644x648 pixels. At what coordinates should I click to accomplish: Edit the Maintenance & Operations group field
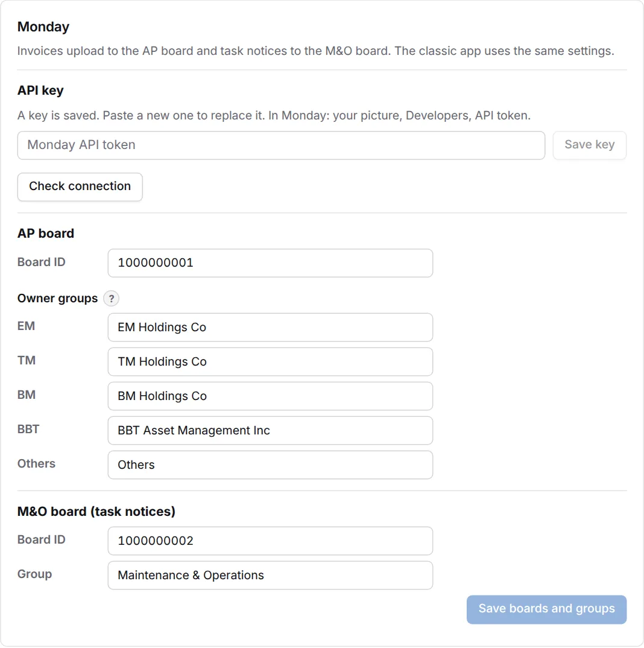(270, 575)
